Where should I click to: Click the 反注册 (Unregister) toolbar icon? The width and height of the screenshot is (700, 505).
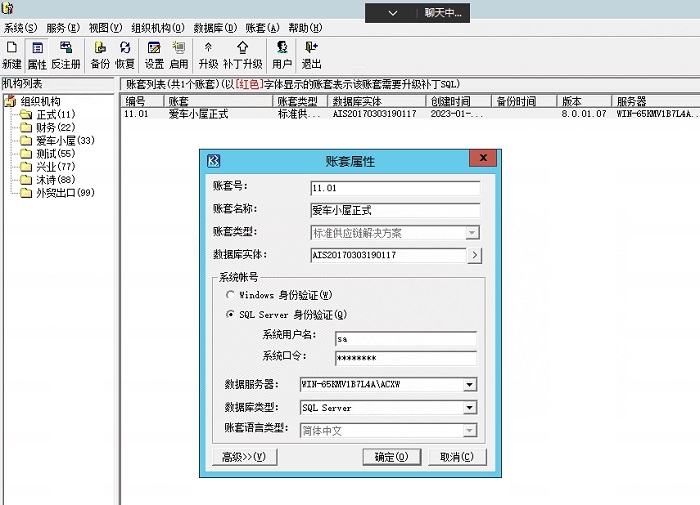66,54
